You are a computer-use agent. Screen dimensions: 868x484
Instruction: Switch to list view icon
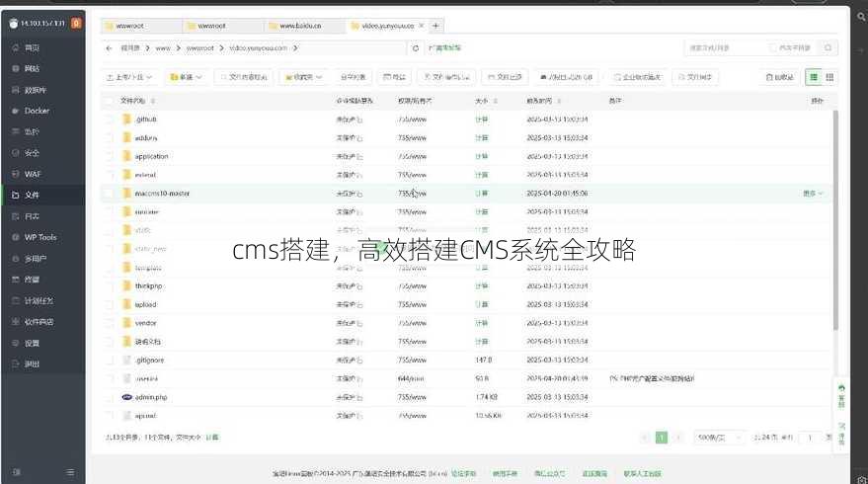click(x=814, y=77)
